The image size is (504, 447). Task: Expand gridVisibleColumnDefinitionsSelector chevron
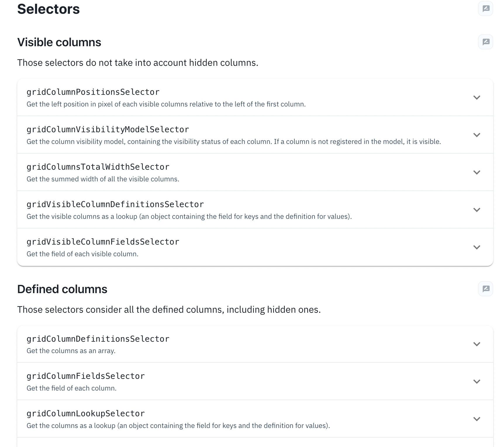pos(477,210)
